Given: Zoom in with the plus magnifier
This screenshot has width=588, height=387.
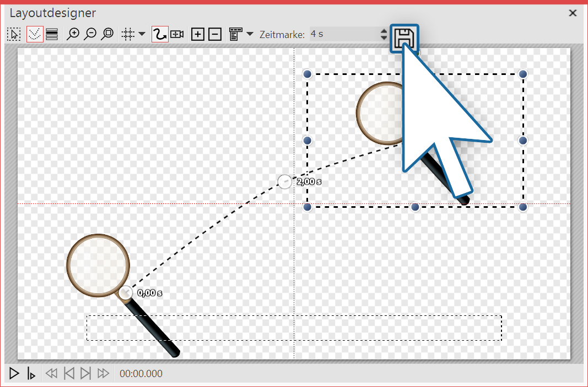Looking at the screenshot, I should click(x=72, y=34).
